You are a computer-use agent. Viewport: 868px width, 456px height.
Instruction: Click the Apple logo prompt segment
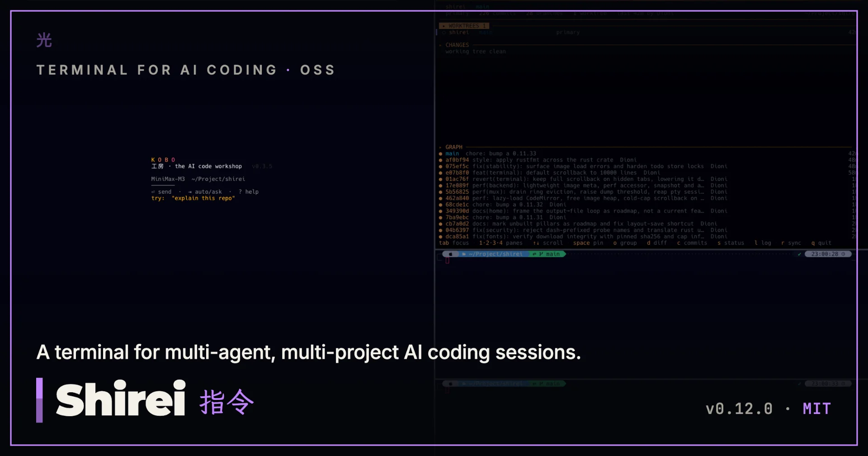tap(450, 254)
